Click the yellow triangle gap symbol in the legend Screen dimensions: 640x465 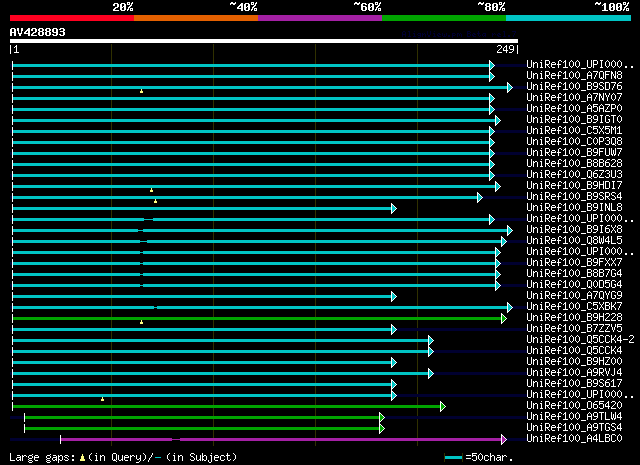82,458
